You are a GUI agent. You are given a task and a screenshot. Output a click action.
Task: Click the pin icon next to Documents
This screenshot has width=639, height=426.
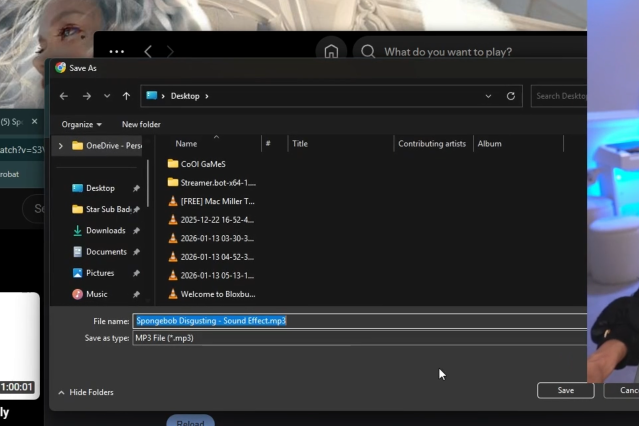tap(136, 252)
